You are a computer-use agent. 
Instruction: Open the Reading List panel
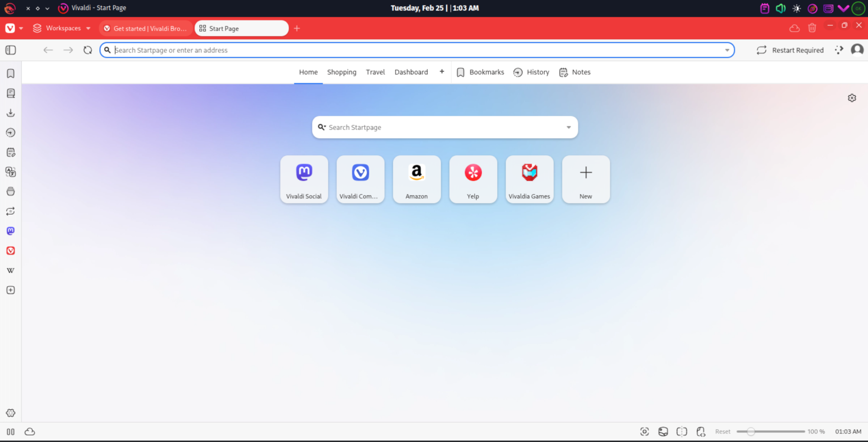[11, 93]
